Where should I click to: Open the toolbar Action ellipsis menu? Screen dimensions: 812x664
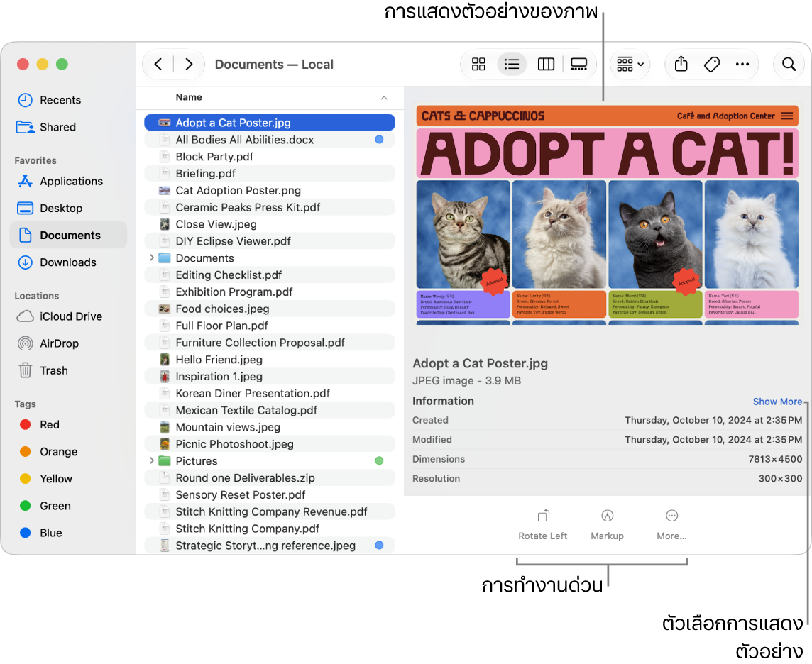742,64
